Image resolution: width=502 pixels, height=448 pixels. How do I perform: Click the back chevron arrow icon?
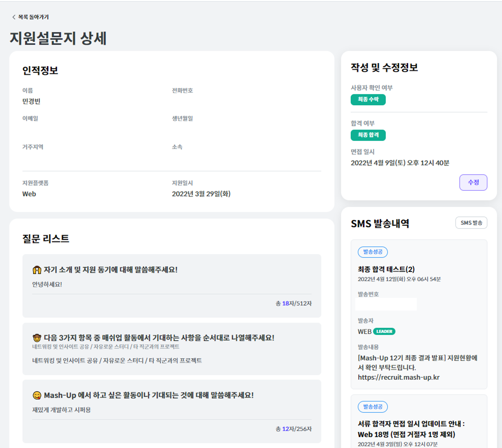pyautogui.click(x=14, y=17)
